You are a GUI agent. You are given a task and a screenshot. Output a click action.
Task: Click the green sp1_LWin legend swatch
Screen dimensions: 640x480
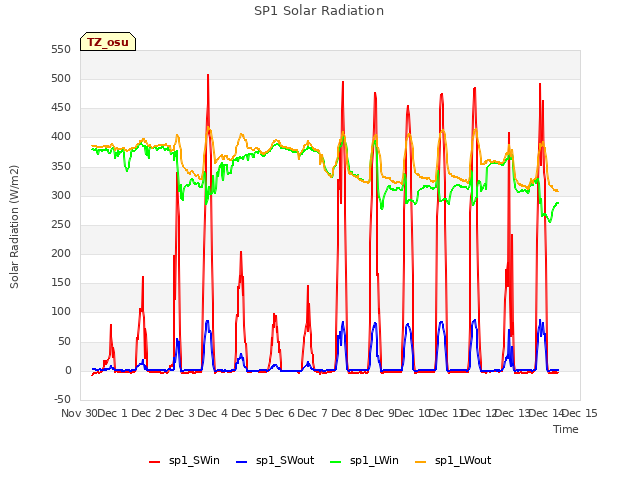click(336, 461)
